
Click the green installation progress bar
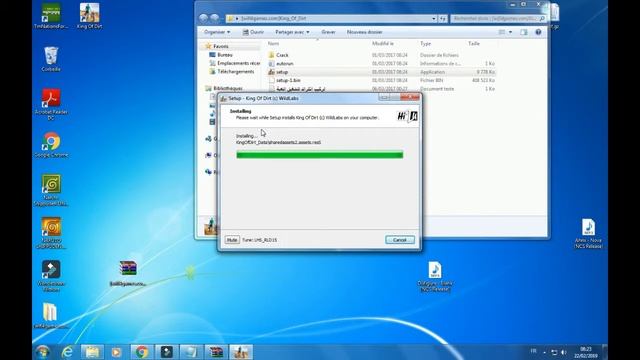(x=320, y=155)
